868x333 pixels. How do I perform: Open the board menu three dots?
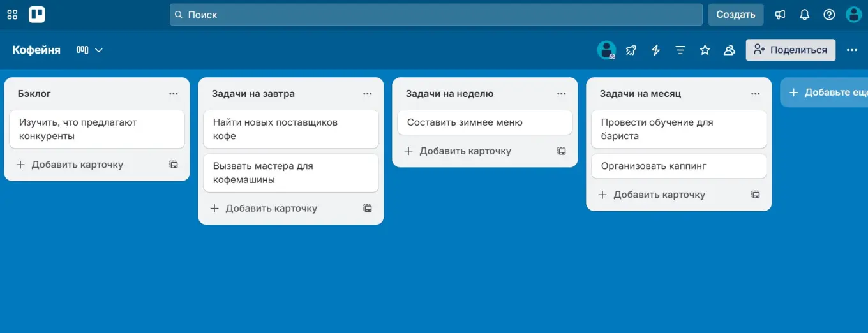click(852, 50)
